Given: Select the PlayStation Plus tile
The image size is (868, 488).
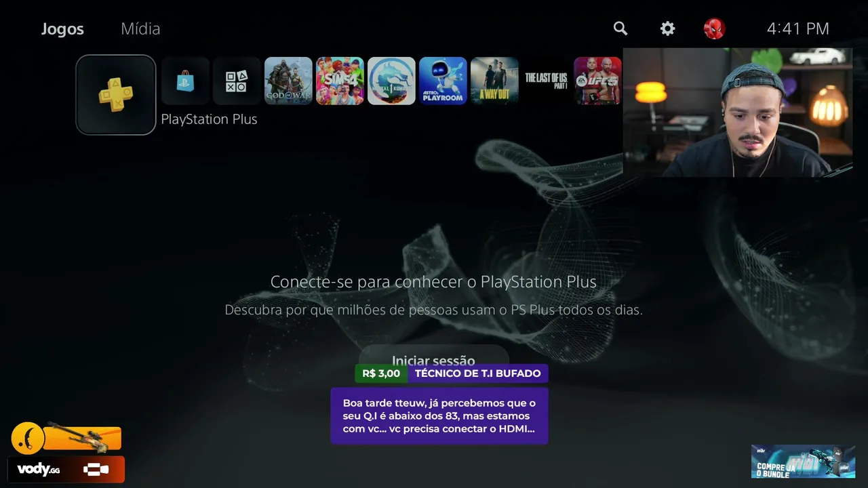Looking at the screenshot, I should click(x=116, y=94).
